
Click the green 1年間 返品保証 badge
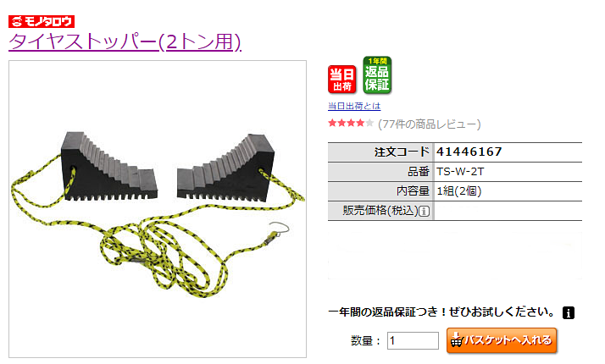[x=377, y=74]
